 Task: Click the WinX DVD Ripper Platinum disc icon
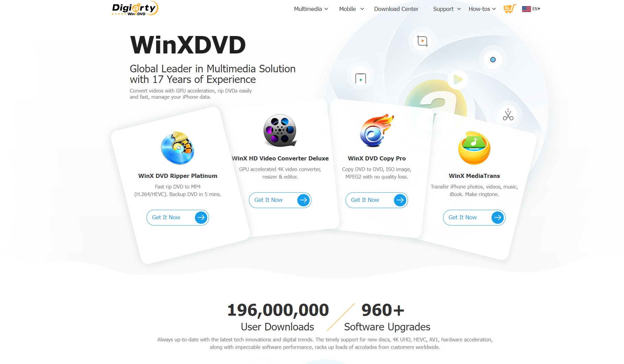click(x=178, y=148)
